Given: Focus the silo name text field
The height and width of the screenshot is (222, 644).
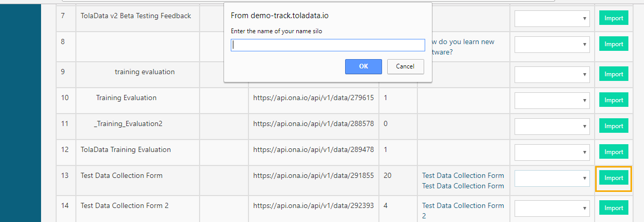Looking at the screenshot, I should click(328, 45).
